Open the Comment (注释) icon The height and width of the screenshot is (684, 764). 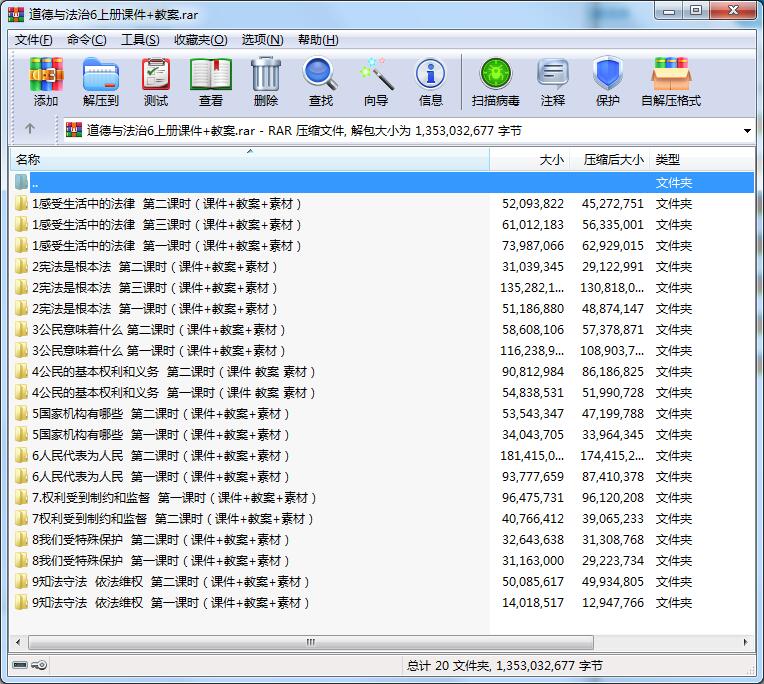pos(553,81)
